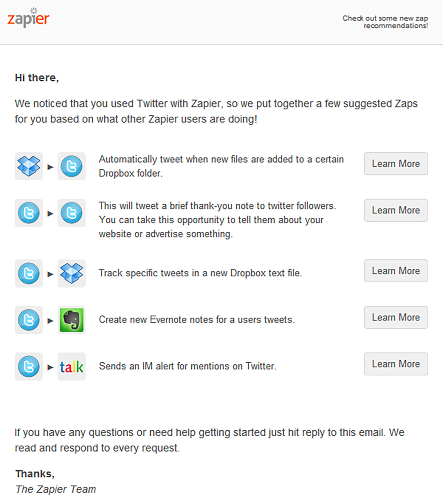Click the Dropbox icon in the first zap row

29,166
